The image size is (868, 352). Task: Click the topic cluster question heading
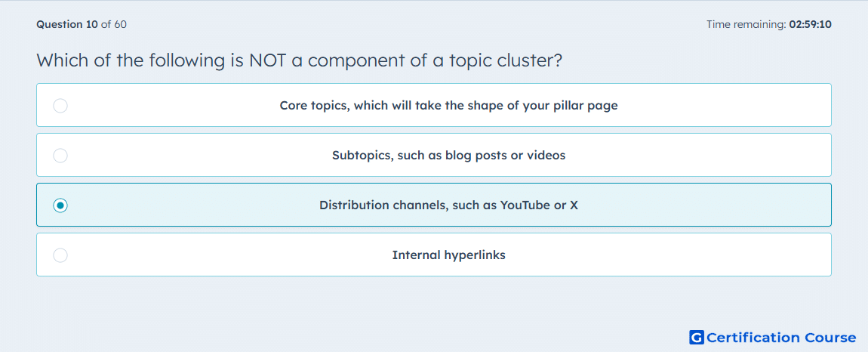[x=300, y=60]
